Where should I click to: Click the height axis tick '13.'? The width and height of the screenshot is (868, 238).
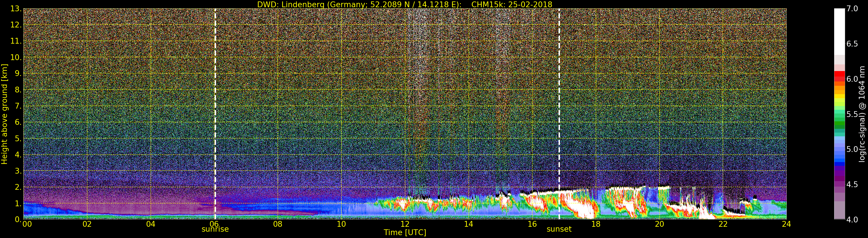tap(16, 9)
